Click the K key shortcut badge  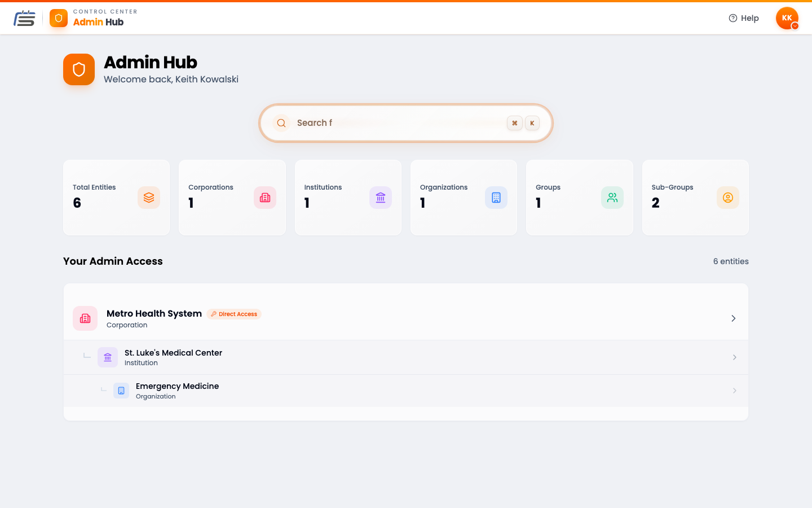click(x=532, y=123)
